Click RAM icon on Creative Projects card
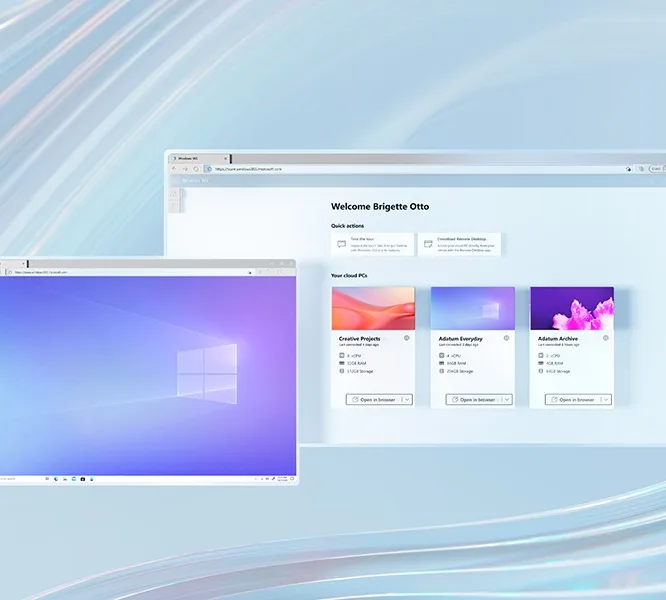This screenshot has height=600, width=666. click(341, 363)
